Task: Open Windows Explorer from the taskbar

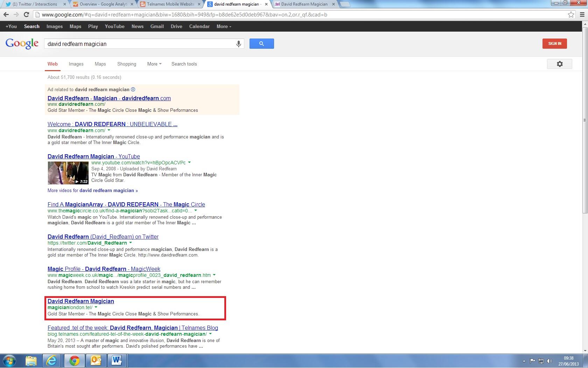Action: tap(31, 361)
